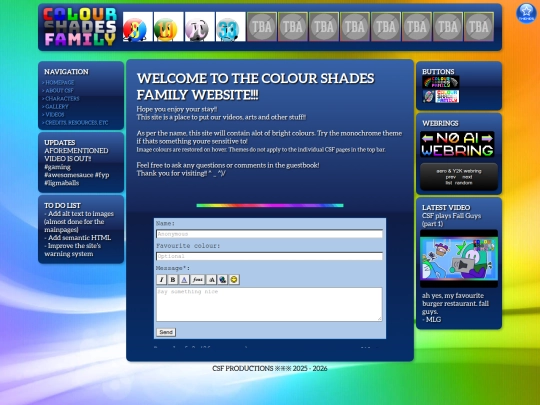Image resolution: width=540 pixels, height=405 pixels.
Task: Click the Colour Shades Family logo
Action: (80, 27)
